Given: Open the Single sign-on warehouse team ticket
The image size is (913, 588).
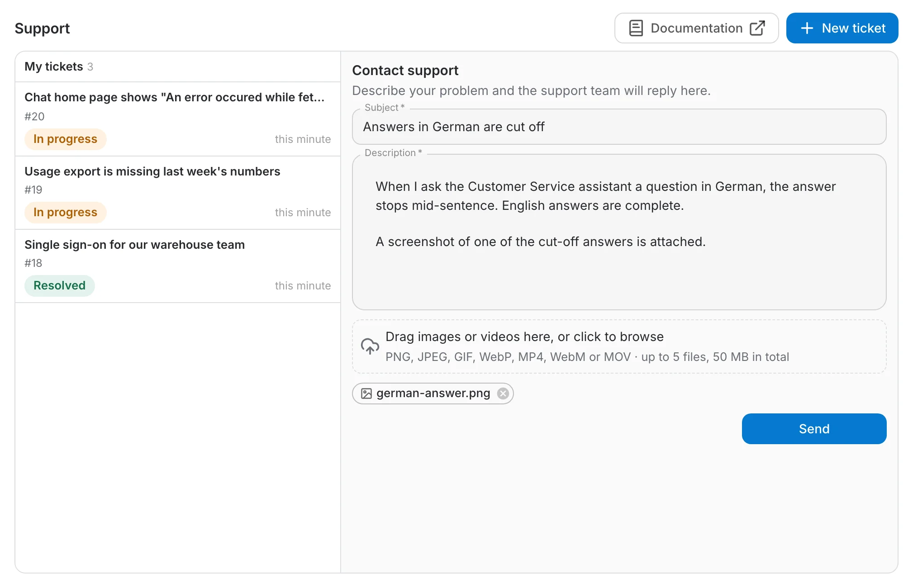Looking at the screenshot, I should pos(178,266).
